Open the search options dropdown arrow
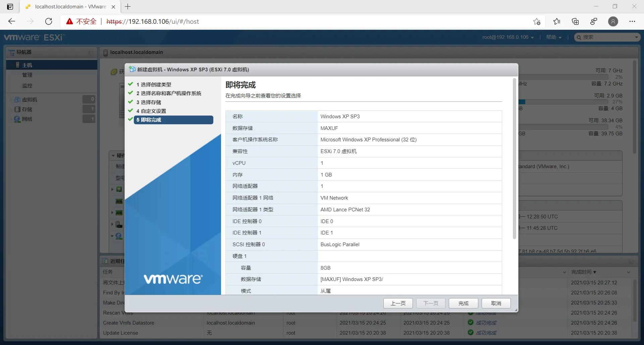The image size is (644, 345). pos(636,37)
